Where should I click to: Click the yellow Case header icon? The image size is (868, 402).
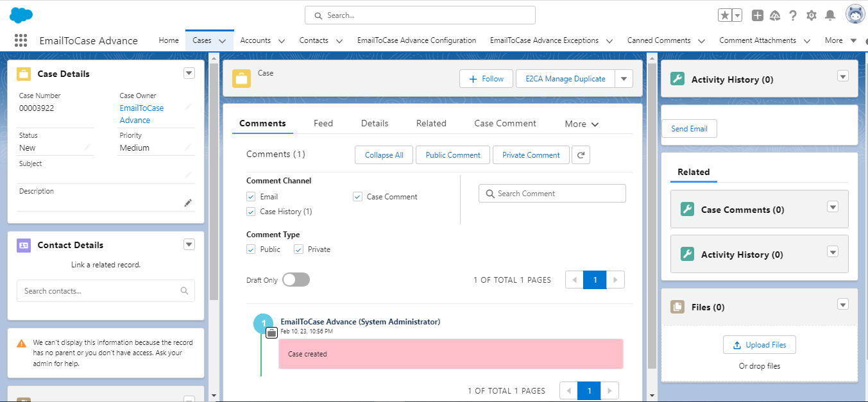pyautogui.click(x=241, y=78)
